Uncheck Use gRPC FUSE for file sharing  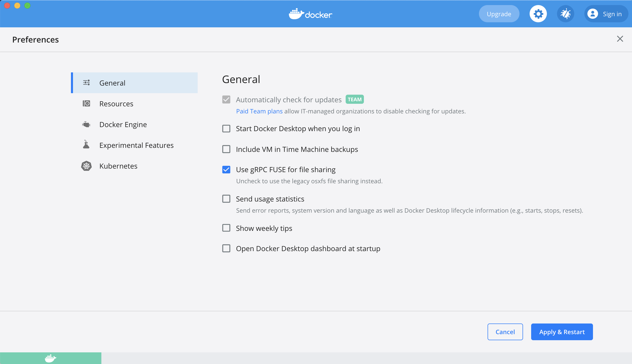pyautogui.click(x=226, y=170)
